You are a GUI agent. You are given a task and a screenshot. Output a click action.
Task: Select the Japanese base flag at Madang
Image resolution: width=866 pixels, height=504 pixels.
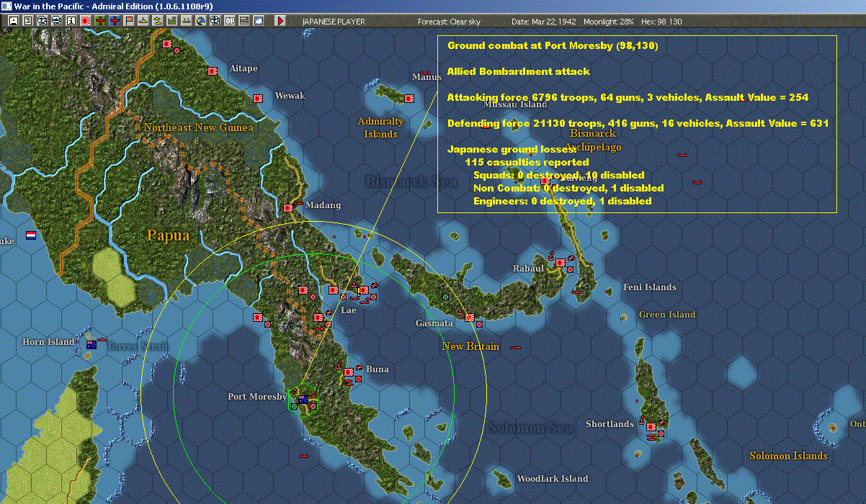pyautogui.click(x=288, y=207)
